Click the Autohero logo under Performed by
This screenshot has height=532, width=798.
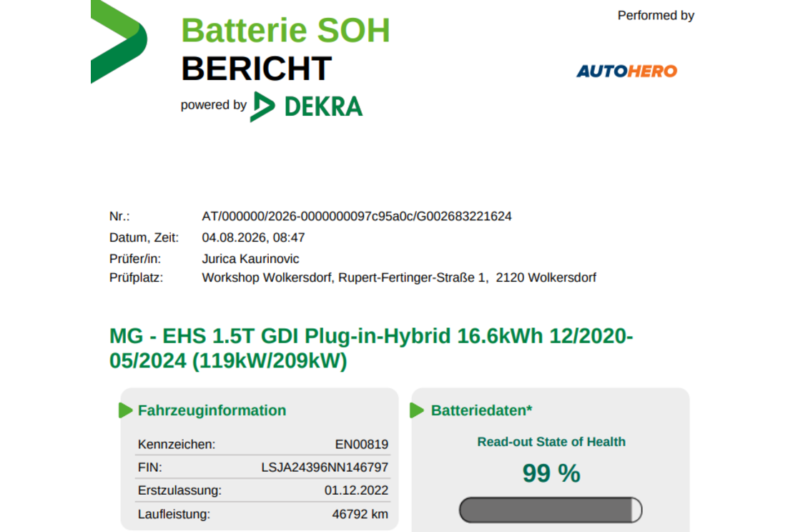click(x=626, y=72)
